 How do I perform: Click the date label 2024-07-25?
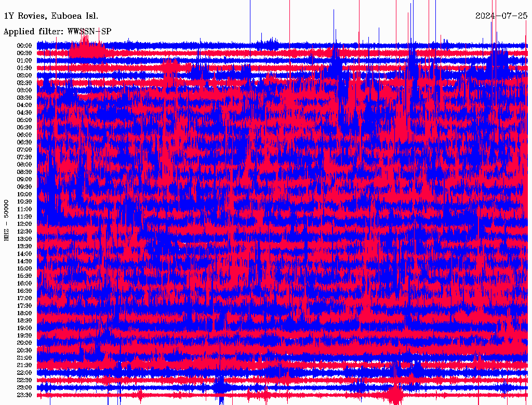[x=501, y=16]
